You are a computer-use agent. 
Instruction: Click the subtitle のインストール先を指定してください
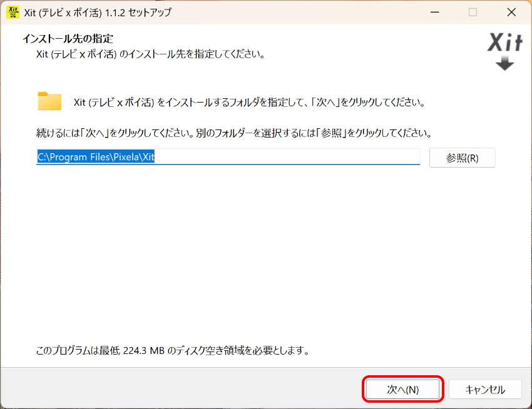pos(151,54)
